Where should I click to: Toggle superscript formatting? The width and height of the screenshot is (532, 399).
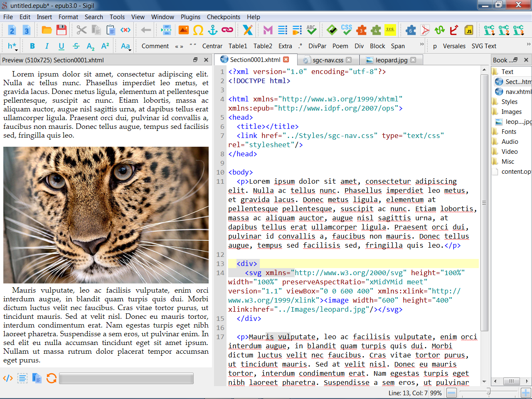105,46
